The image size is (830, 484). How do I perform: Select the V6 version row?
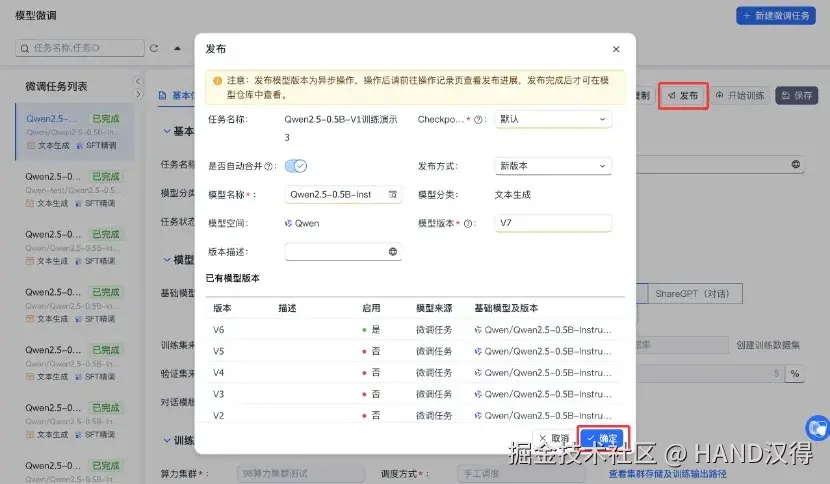415,329
